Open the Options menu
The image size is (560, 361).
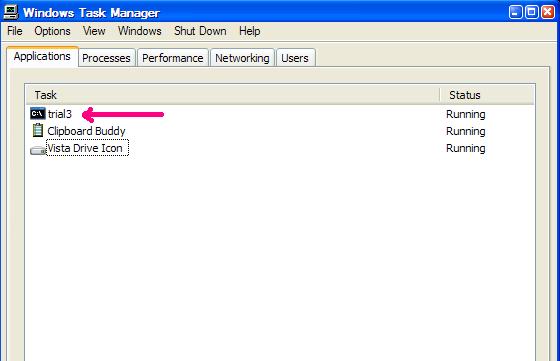click(52, 31)
